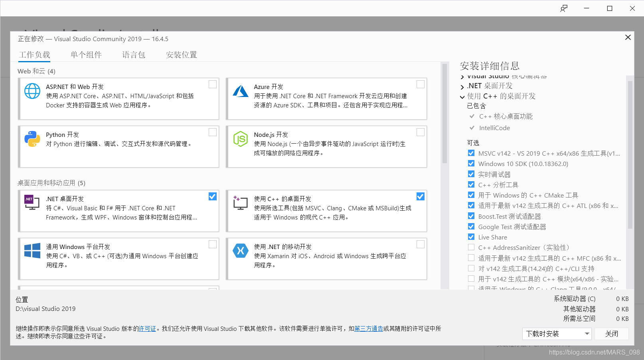The width and height of the screenshot is (644, 360).
Task: Switch to the 工作负载 tab
Action: 35,55
